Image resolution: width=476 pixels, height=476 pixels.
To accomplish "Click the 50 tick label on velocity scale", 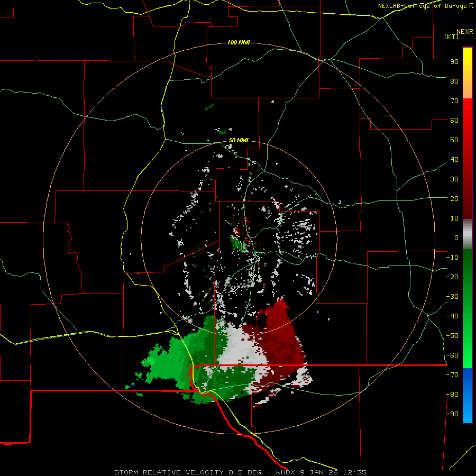I will (x=454, y=140).
